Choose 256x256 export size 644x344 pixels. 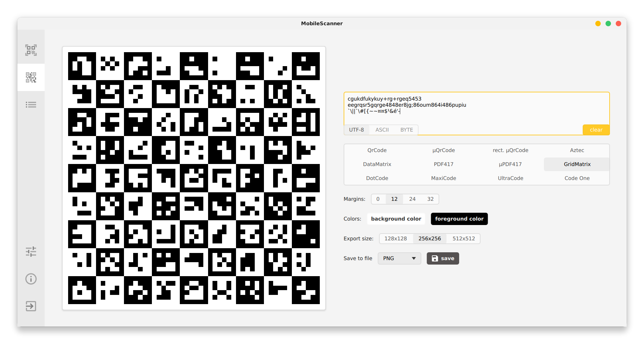(430, 239)
